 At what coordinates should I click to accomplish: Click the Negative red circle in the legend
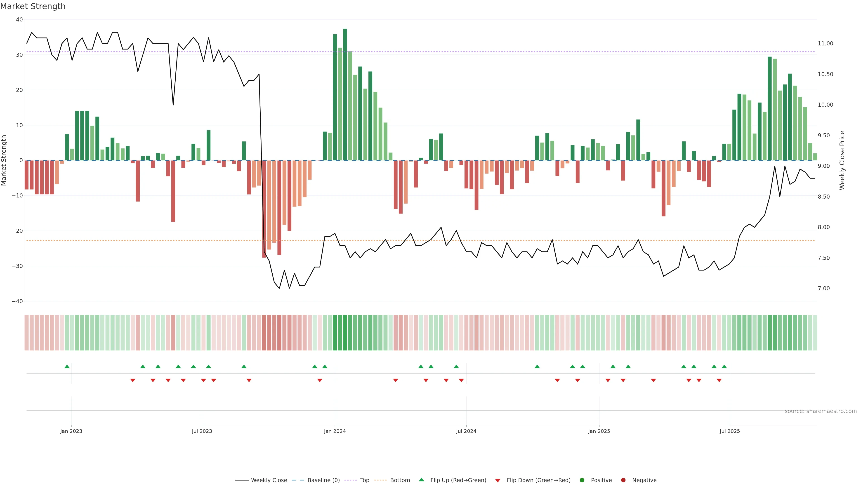pos(623,480)
